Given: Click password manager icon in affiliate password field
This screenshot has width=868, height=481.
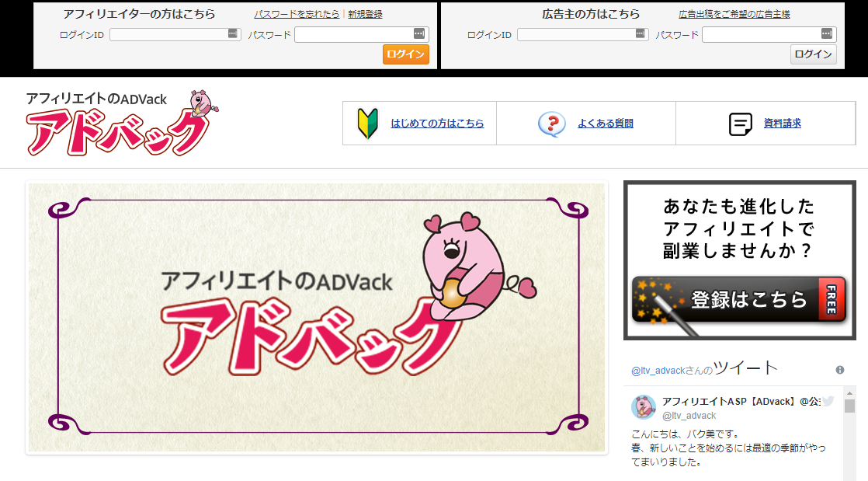Looking at the screenshot, I should tap(419, 34).
